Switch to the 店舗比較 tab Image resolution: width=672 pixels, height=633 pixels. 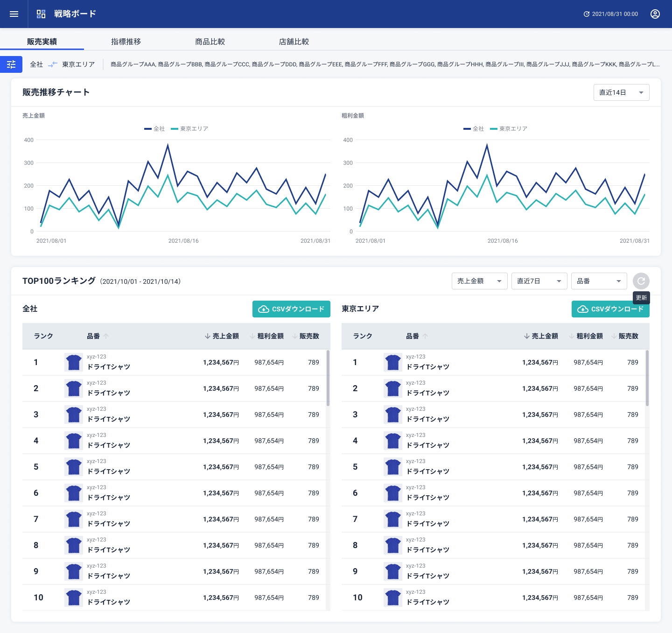click(x=294, y=42)
